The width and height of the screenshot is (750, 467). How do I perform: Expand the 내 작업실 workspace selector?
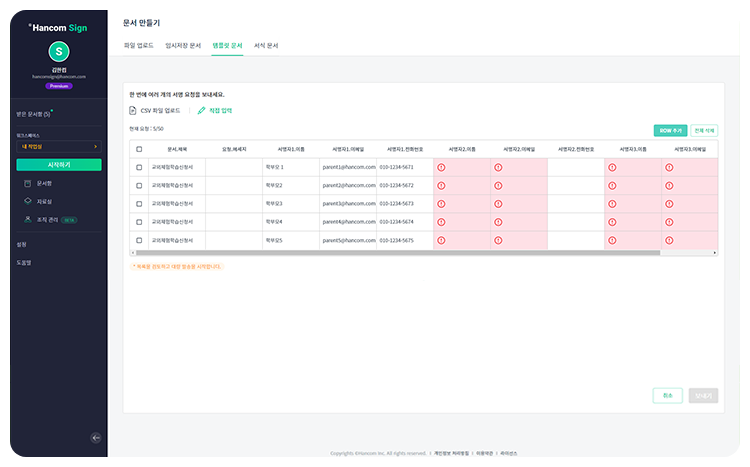[x=59, y=146]
